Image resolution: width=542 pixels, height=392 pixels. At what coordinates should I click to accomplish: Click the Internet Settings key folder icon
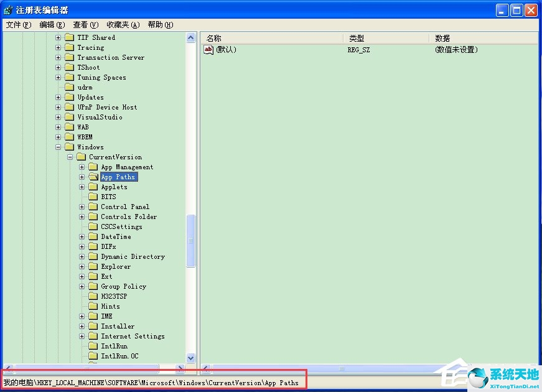(x=93, y=336)
